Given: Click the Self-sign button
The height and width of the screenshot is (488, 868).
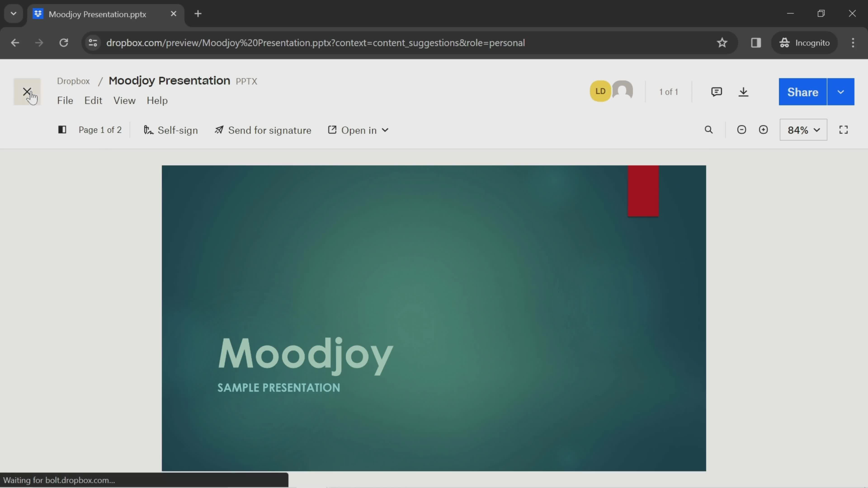Looking at the screenshot, I should (x=170, y=130).
